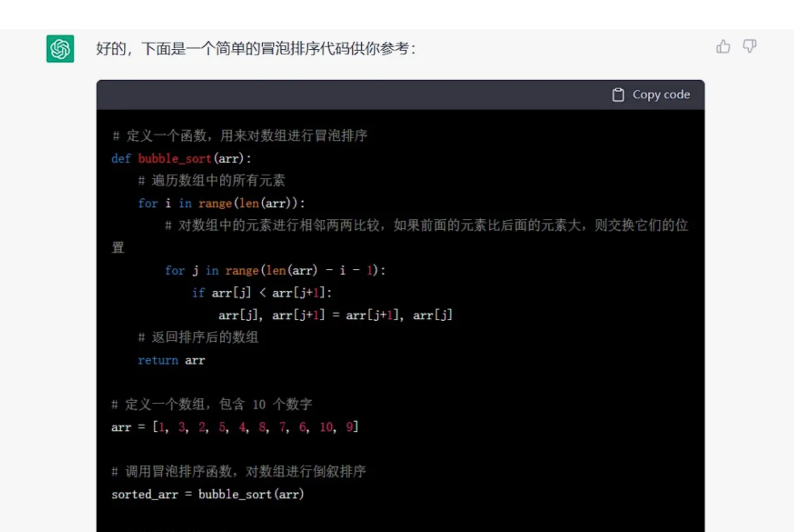The width and height of the screenshot is (794, 532).
Task: Click the comment about 相邻两两比较
Action: [x=400, y=236]
